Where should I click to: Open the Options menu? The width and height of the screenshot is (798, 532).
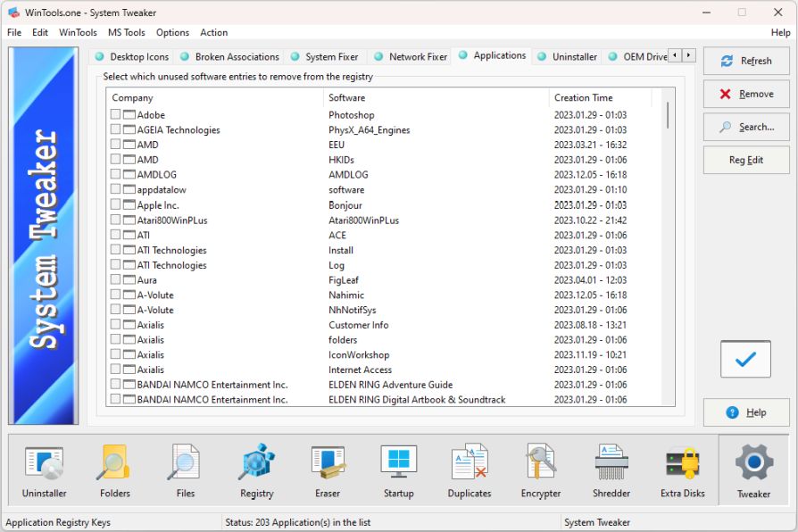[x=172, y=32]
